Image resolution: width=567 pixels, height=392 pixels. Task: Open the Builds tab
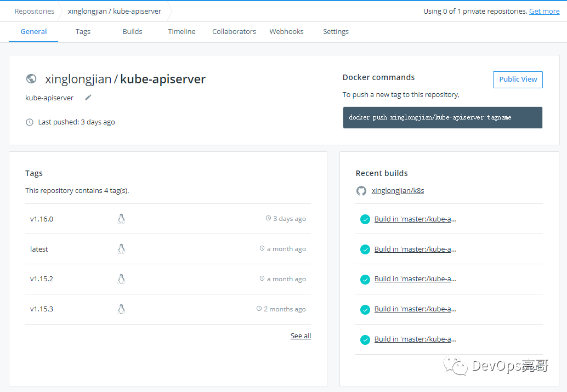coord(132,31)
